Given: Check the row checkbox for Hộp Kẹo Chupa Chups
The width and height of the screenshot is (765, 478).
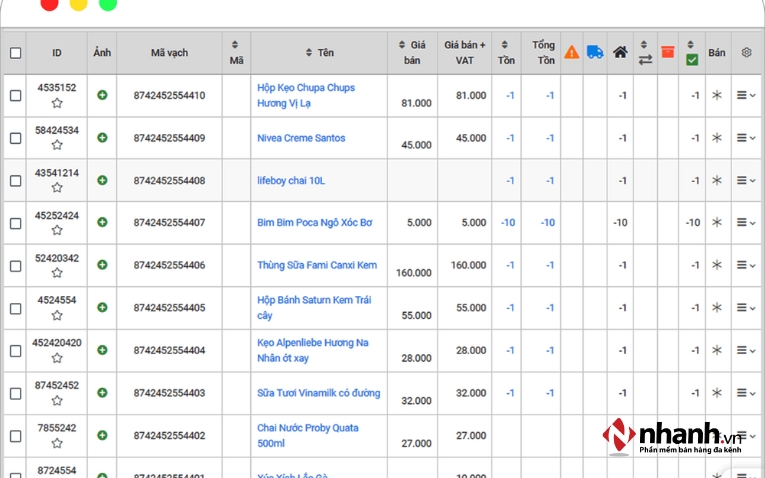Looking at the screenshot, I should pyautogui.click(x=15, y=96).
